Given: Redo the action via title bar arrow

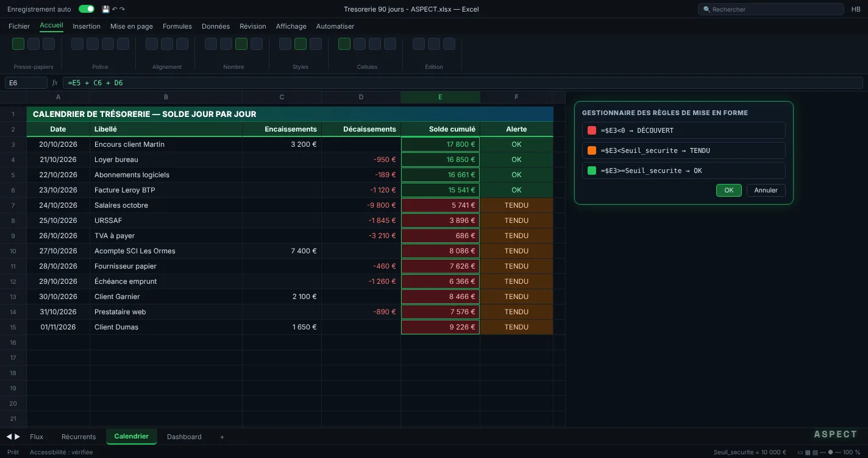Looking at the screenshot, I should pos(122,9).
